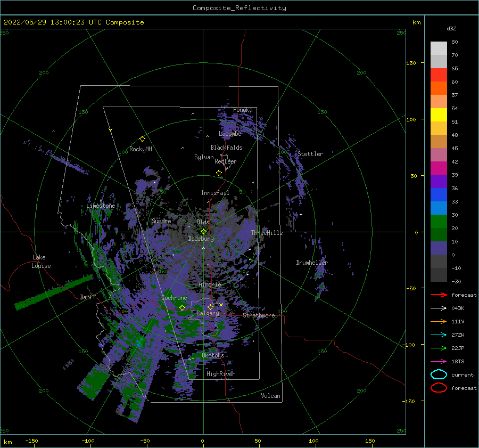Click the yellow diamond marker above Calgary label
Image resolution: width=479 pixels, height=448 pixels.
(x=210, y=307)
